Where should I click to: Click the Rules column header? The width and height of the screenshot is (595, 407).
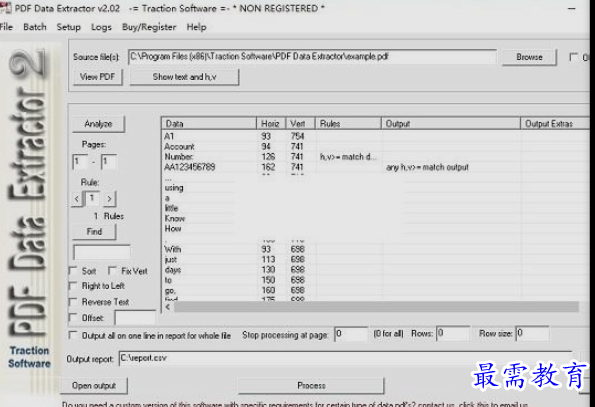tap(348, 124)
